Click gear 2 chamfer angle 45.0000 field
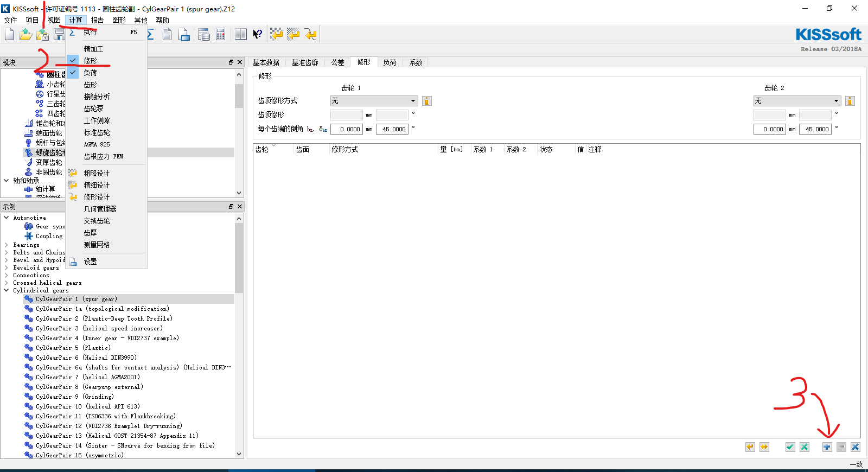The height and width of the screenshot is (472, 868). [x=815, y=129]
